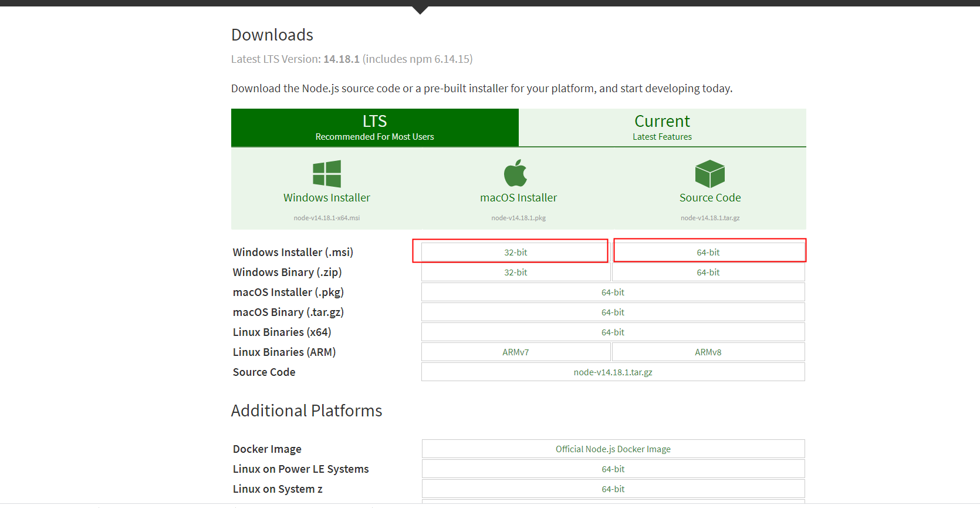Image resolution: width=980 pixels, height=508 pixels.
Task: Click the Windows Installer (.msi) row label
Action: tap(293, 253)
